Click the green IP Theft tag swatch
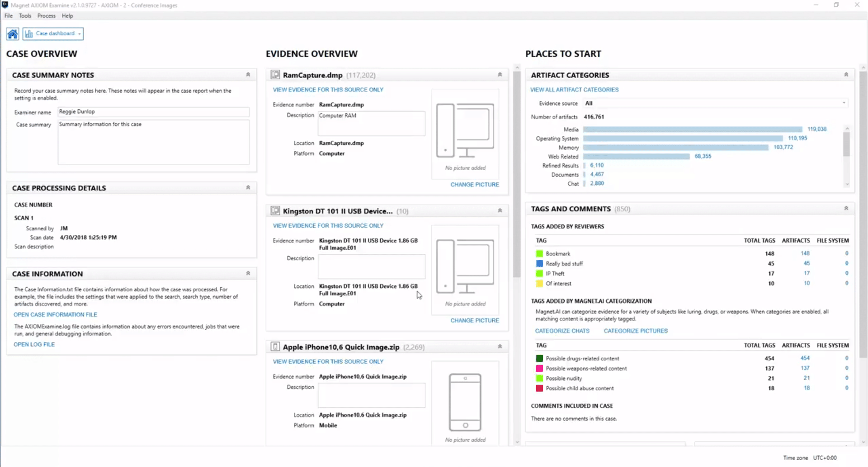The image size is (868, 467). point(539,274)
